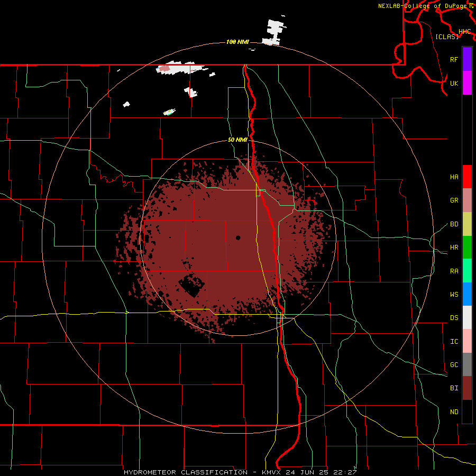Click the KMVX station identifier

coord(271,472)
